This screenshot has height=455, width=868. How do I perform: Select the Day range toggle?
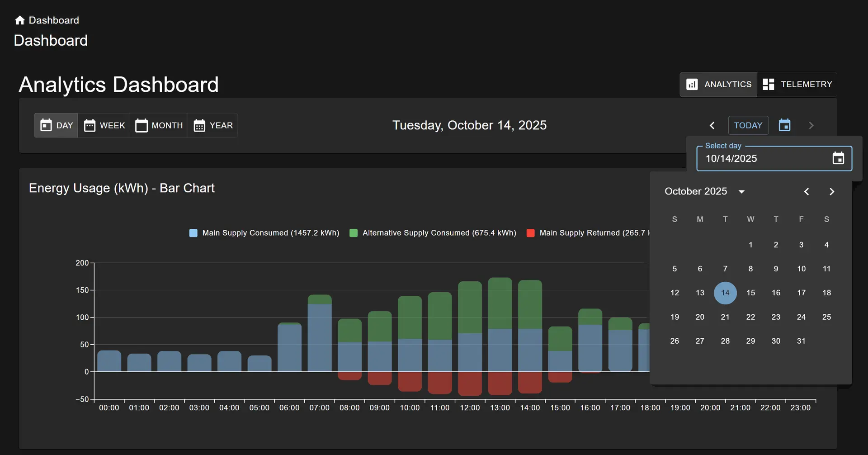pyautogui.click(x=57, y=125)
